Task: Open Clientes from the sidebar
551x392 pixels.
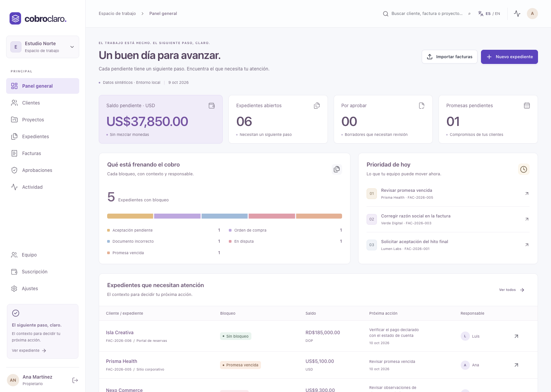Action: pos(42,103)
